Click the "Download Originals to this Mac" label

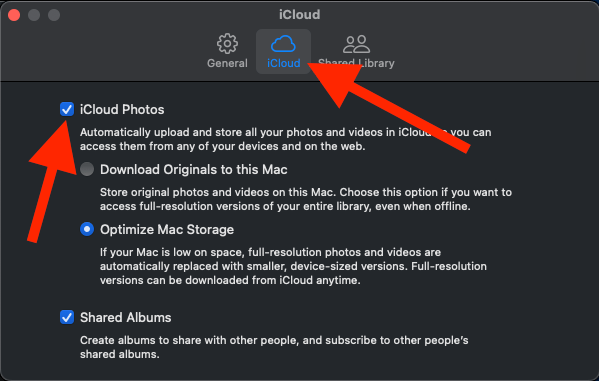click(x=194, y=169)
